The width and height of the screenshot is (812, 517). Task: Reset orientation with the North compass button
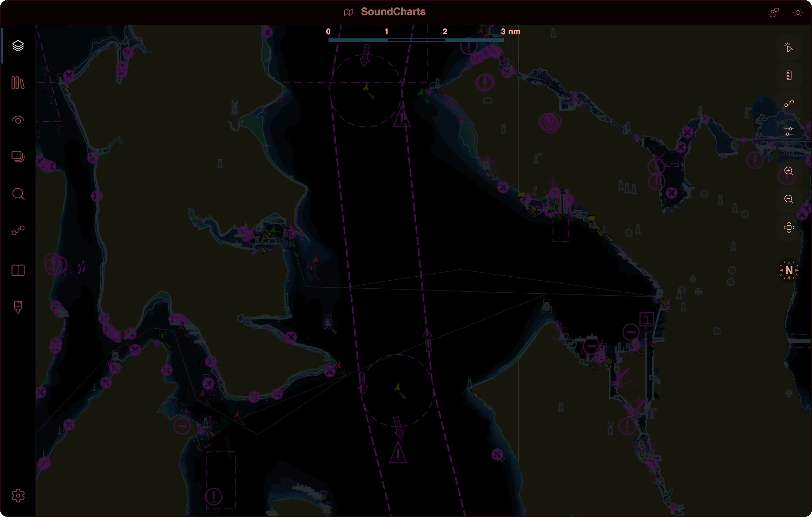789,270
